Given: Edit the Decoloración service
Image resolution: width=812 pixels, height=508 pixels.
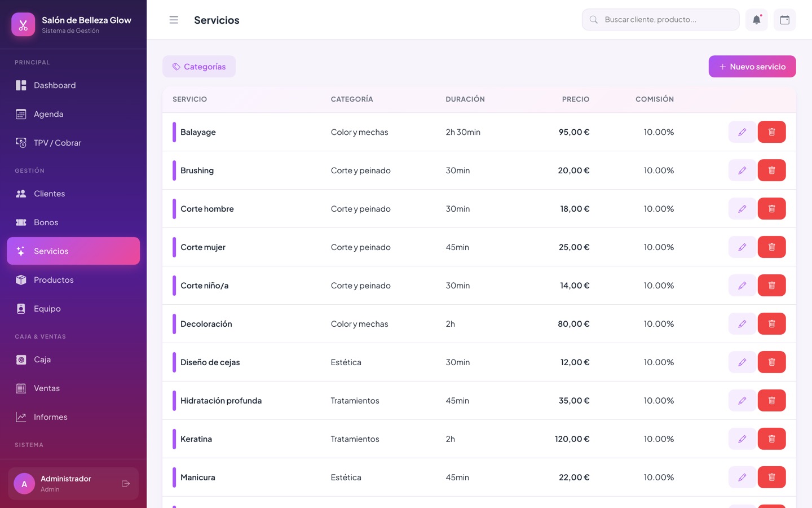Looking at the screenshot, I should click(742, 324).
